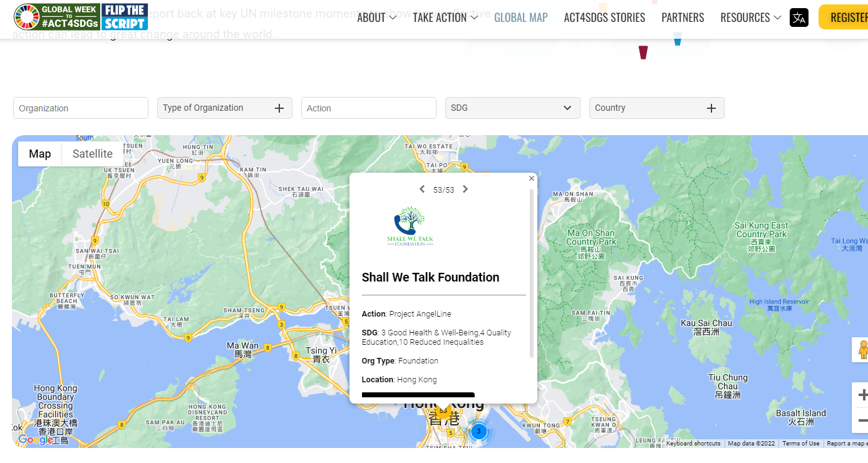Open the About menu

pos(376,18)
